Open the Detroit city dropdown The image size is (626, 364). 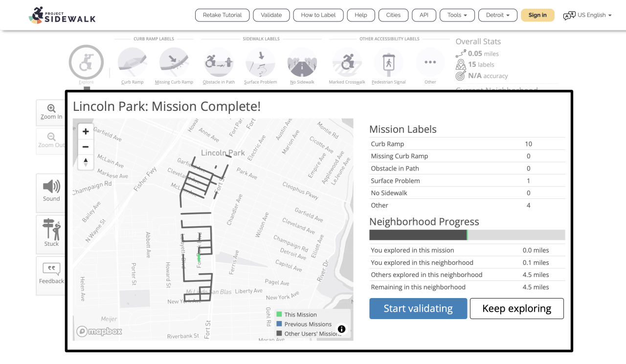498,15
